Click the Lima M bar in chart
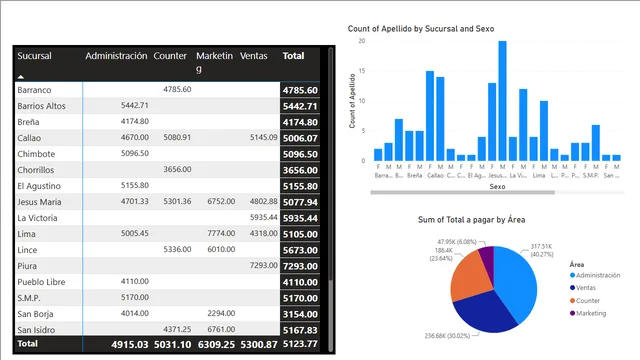 click(544, 131)
